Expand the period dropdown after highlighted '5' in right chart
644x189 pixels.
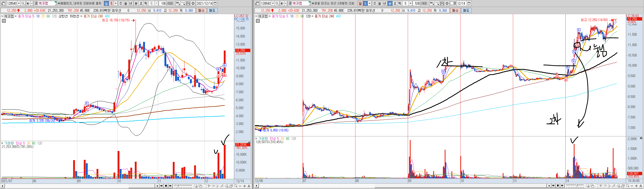coord(370,3)
